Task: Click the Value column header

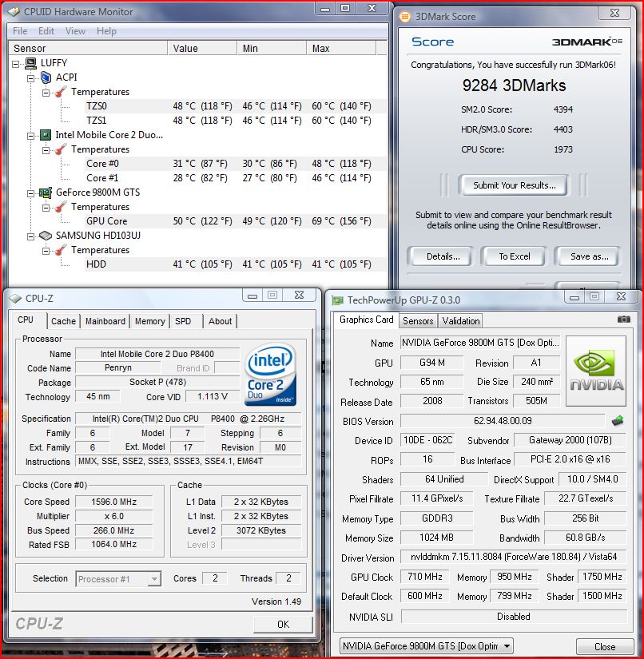Action: pyautogui.click(x=202, y=49)
